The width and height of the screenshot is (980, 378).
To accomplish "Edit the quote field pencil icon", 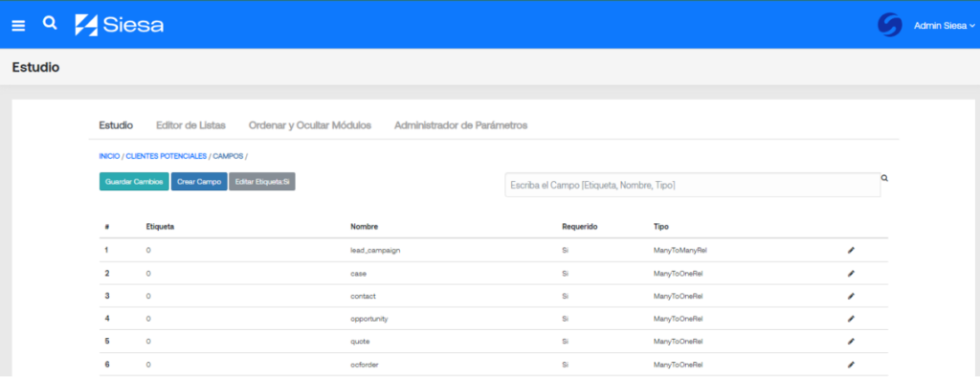I will point(851,341).
